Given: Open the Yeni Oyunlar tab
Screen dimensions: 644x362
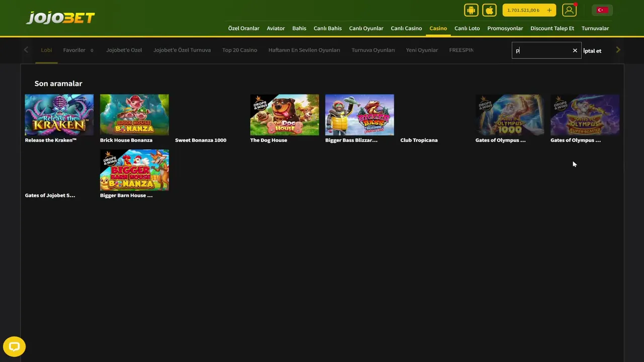Looking at the screenshot, I should coord(422,50).
